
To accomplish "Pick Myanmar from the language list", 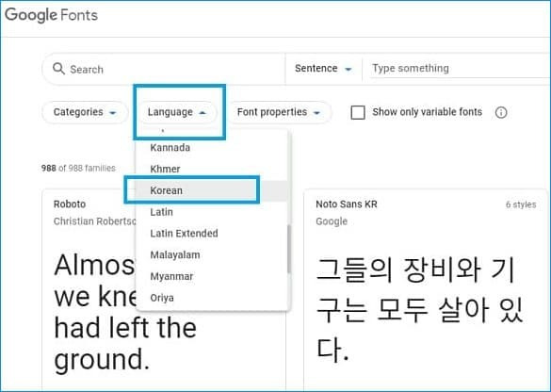I will point(211,276).
